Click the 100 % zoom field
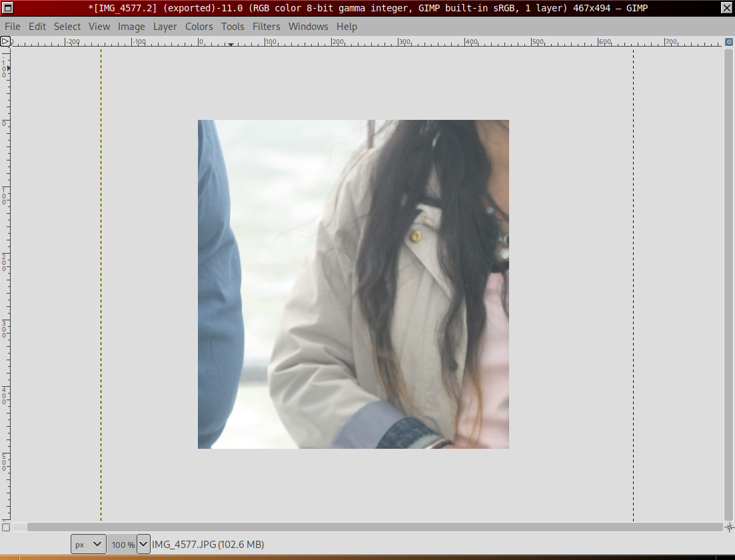Viewport: 735px width, 560px height. [123, 544]
